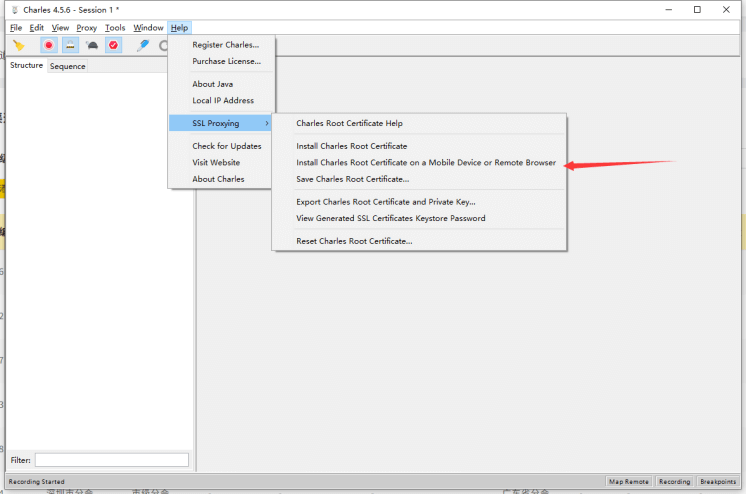
Task: Open About Charles
Action: 218,179
